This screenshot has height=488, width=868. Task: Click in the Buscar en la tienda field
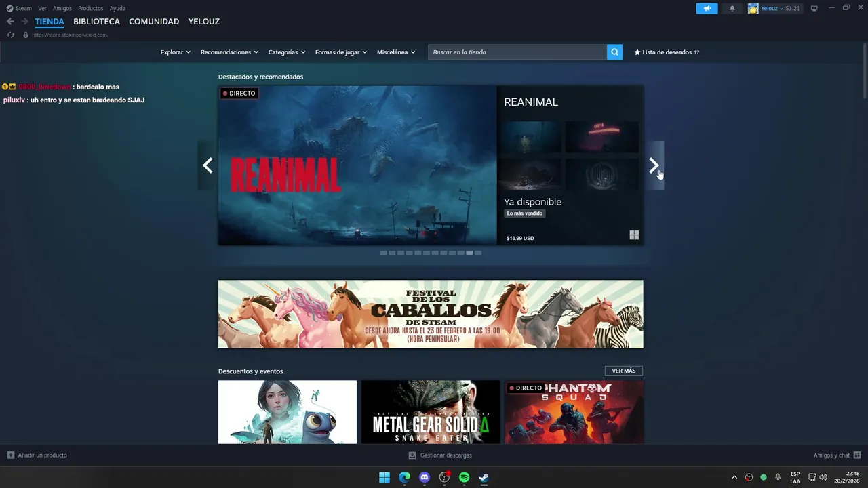(x=517, y=52)
